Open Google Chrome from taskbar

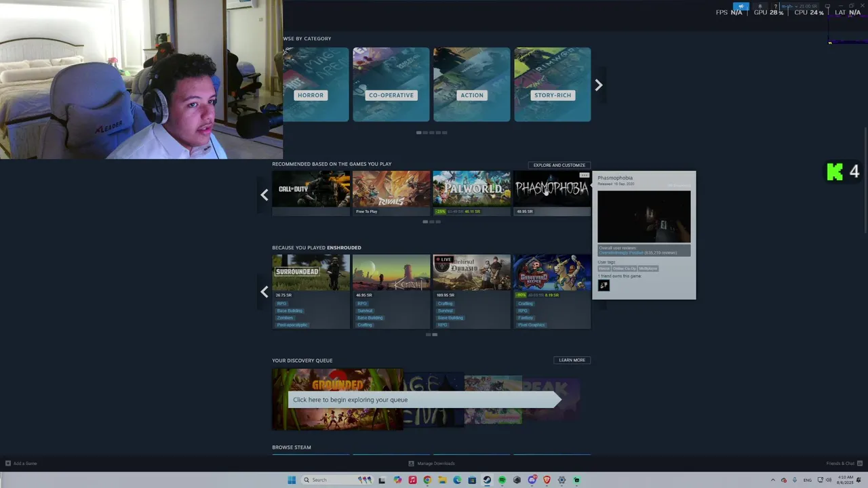pos(427,480)
